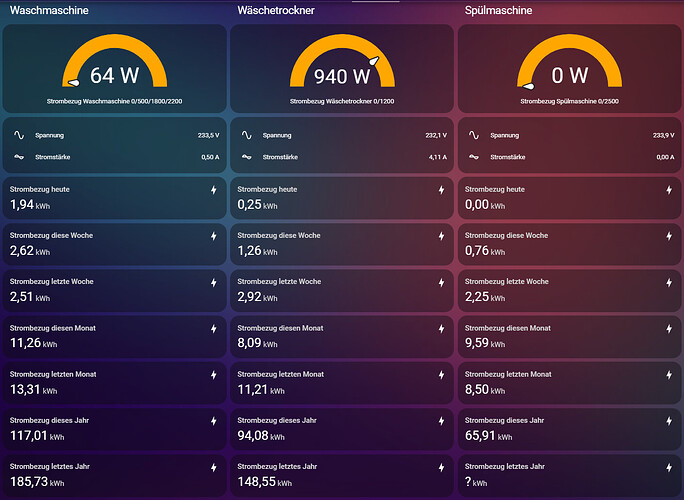
Task: Select the Wäschetrockner 94,08 kWh this year value
Action: click(x=261, y=436)
